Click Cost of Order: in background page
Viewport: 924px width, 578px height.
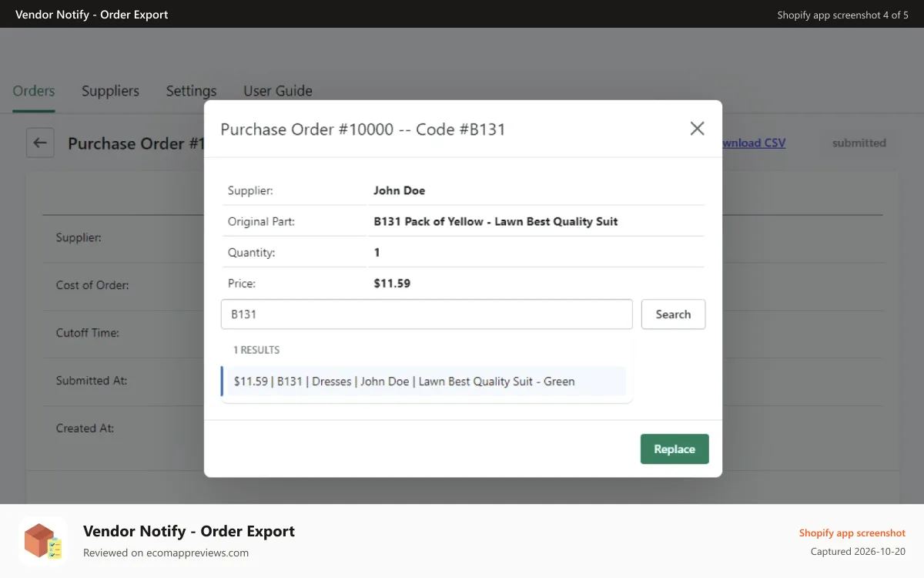coord(92,285)
